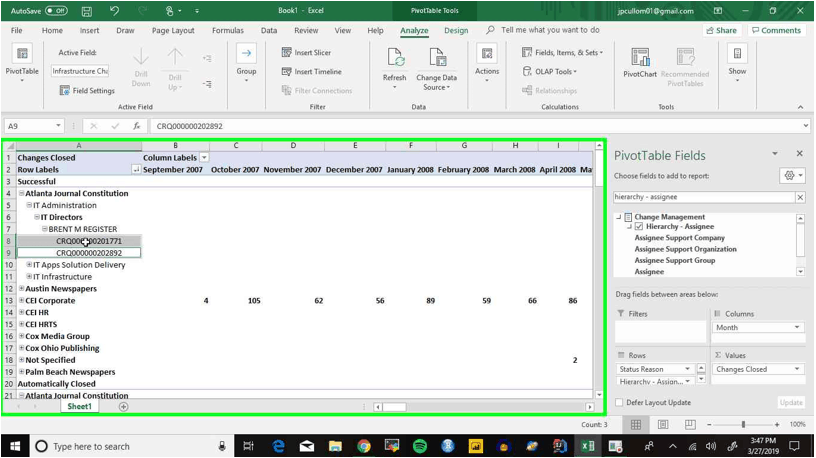This screenshot has height=458, width=816.
Task: Open PivotTable Fields tools gear
Action: 793,176
